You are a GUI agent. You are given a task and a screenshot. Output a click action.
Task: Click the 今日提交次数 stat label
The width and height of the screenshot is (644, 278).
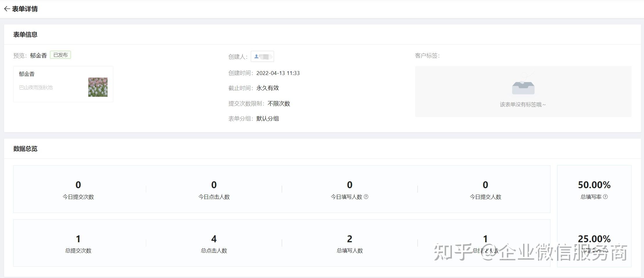(78, 197)
